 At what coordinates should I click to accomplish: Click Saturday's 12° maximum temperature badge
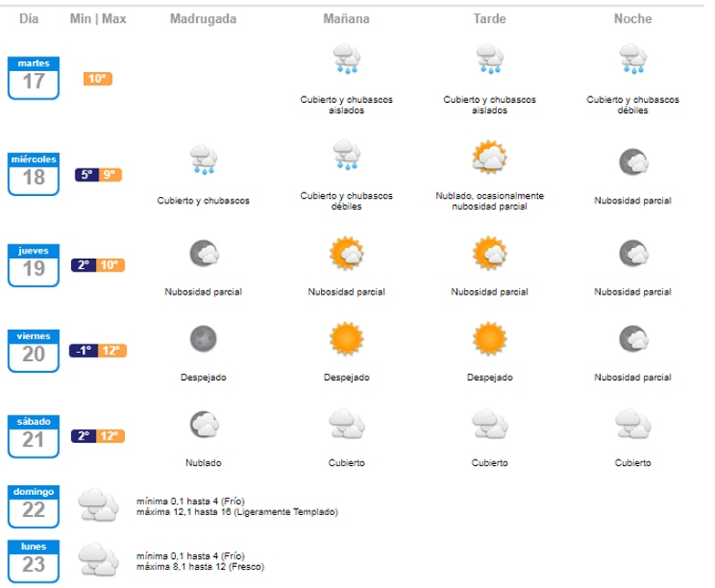(x=110, y=436)
